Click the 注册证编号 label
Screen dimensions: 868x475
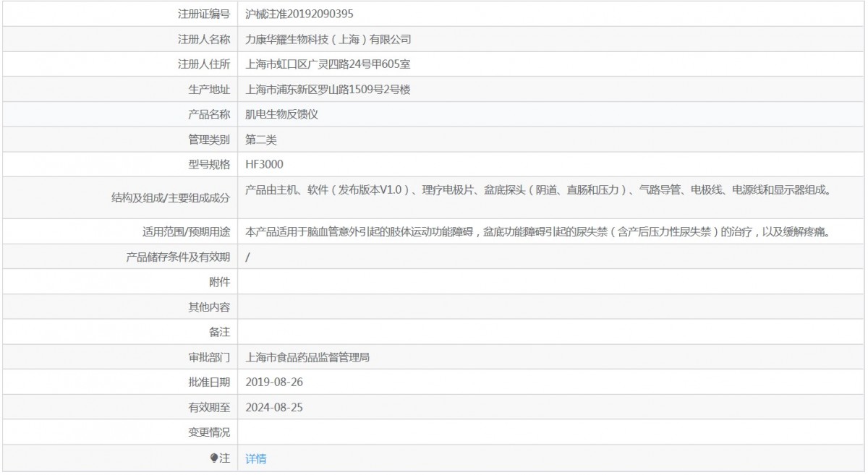pos(204,14)
